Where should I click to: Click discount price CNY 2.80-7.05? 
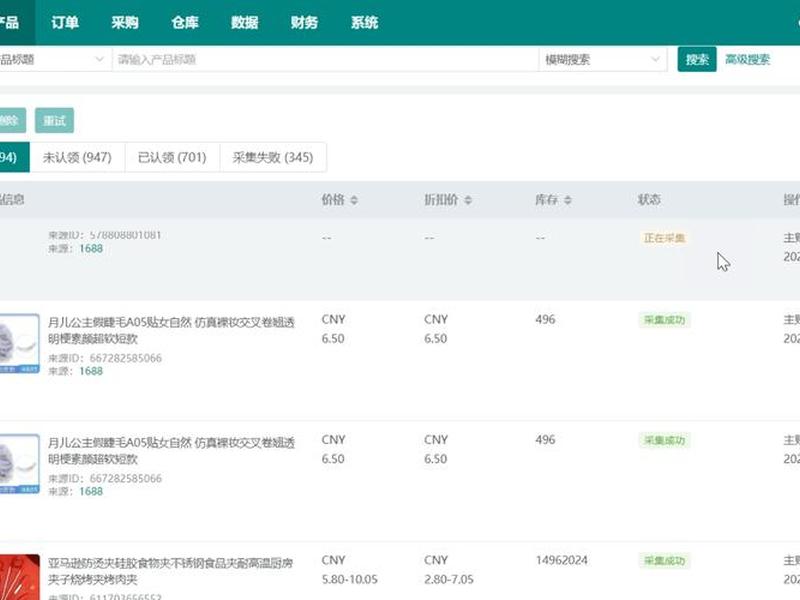pos(449,569)
